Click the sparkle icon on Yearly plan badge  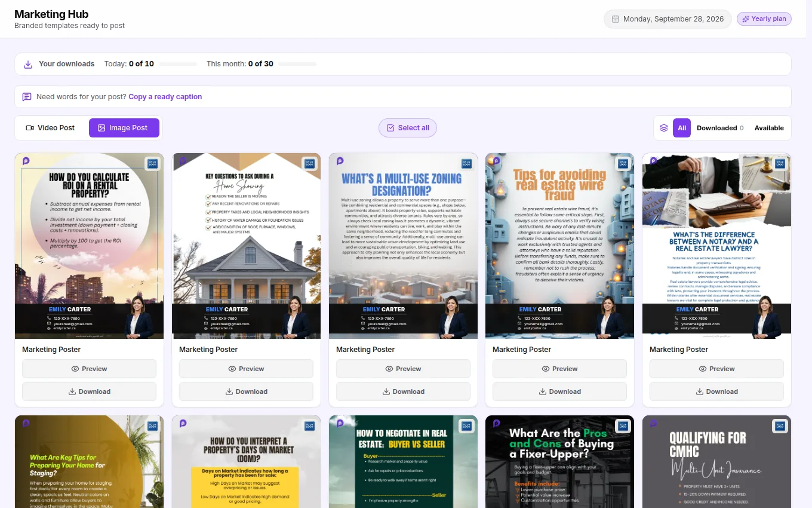click(x=745, y=19)
